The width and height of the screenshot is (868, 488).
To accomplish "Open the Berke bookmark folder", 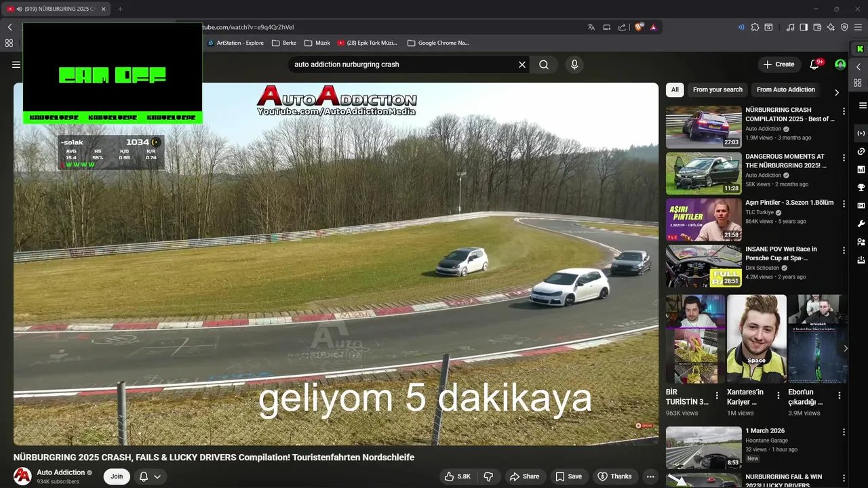I will pyautogui.click(x=284, y=43).
